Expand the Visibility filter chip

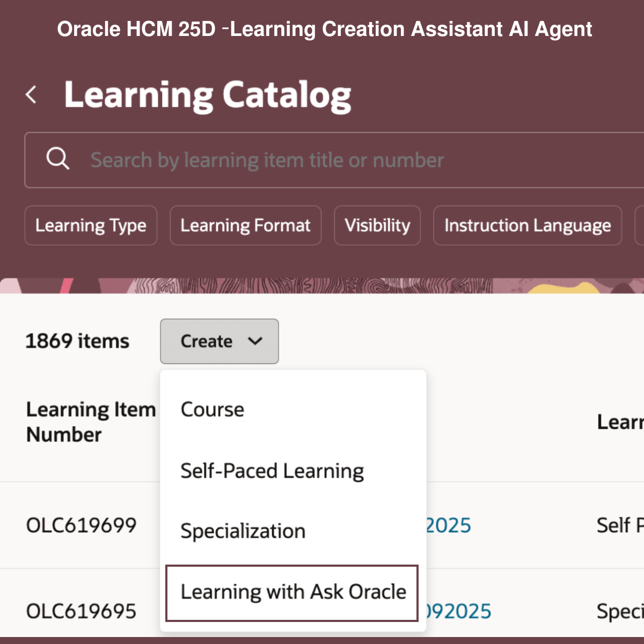click(x=377, y=225)
